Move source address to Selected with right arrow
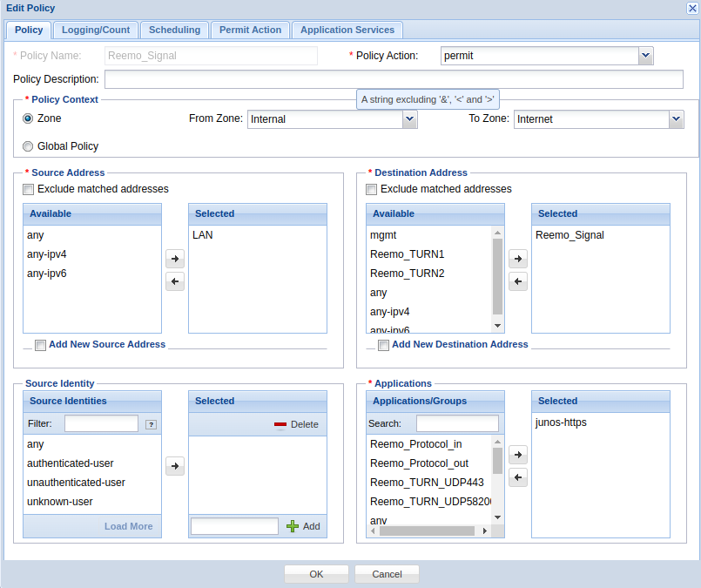701x588 pixels. [x=175, y=259]
